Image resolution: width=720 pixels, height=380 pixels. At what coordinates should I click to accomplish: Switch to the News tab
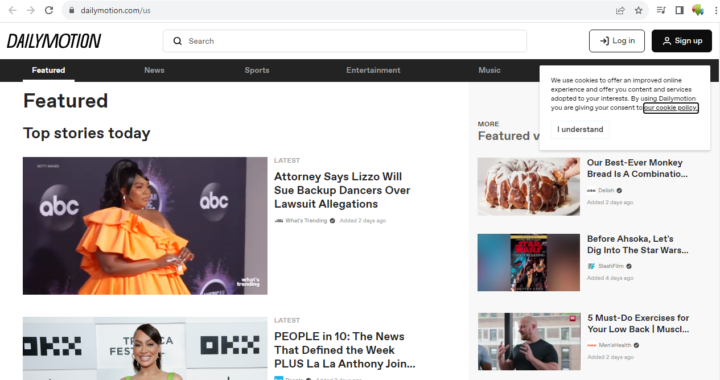click(x=154, y=70)
